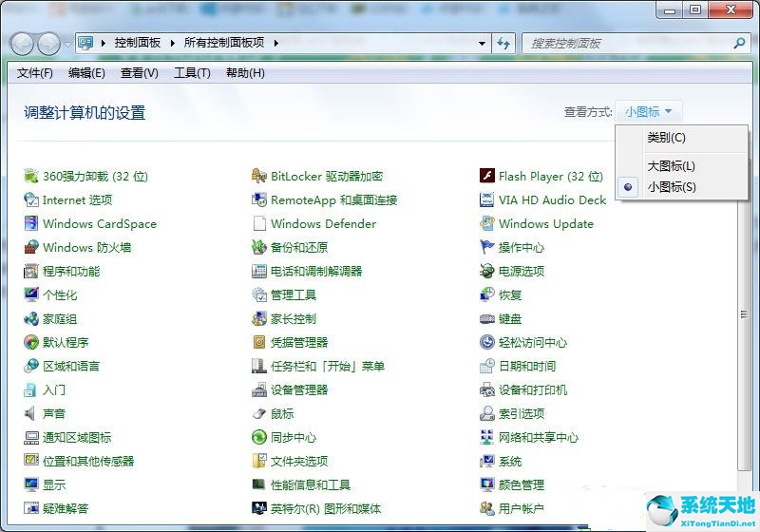Open the 工具(T) menu
760x532 pixels.
[193, 73]
